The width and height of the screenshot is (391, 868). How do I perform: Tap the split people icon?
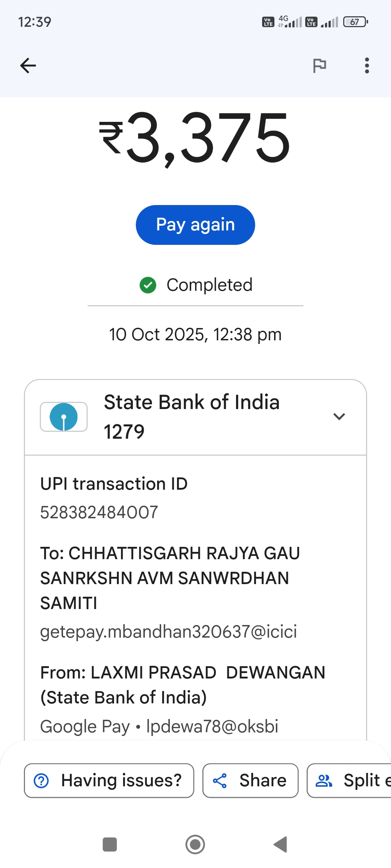[324, 780]
